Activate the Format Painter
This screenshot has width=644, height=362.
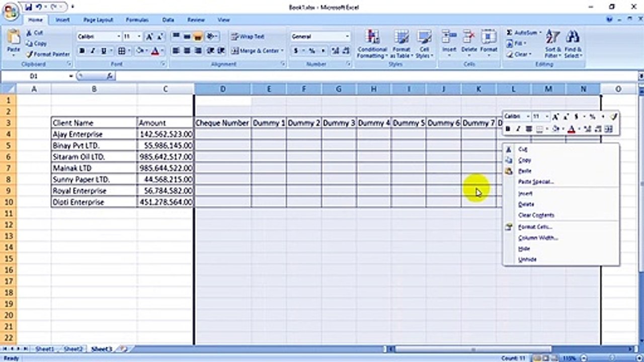pos(48,54)
